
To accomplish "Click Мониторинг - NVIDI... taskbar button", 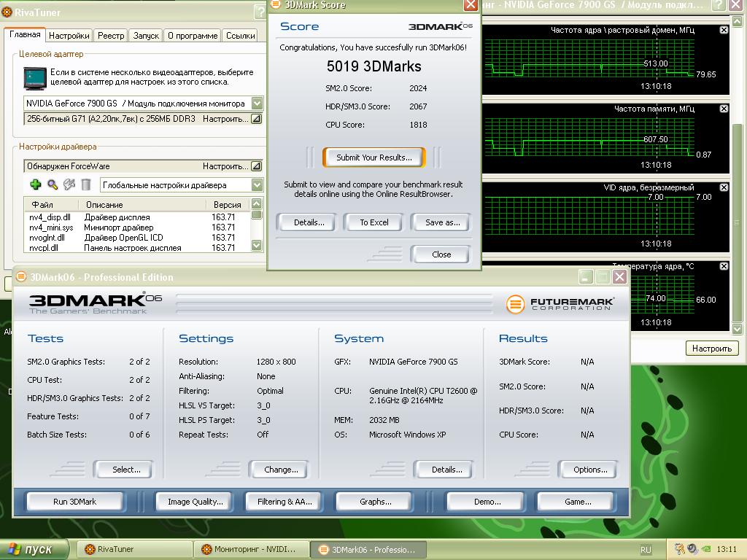I will click(252, 550).
